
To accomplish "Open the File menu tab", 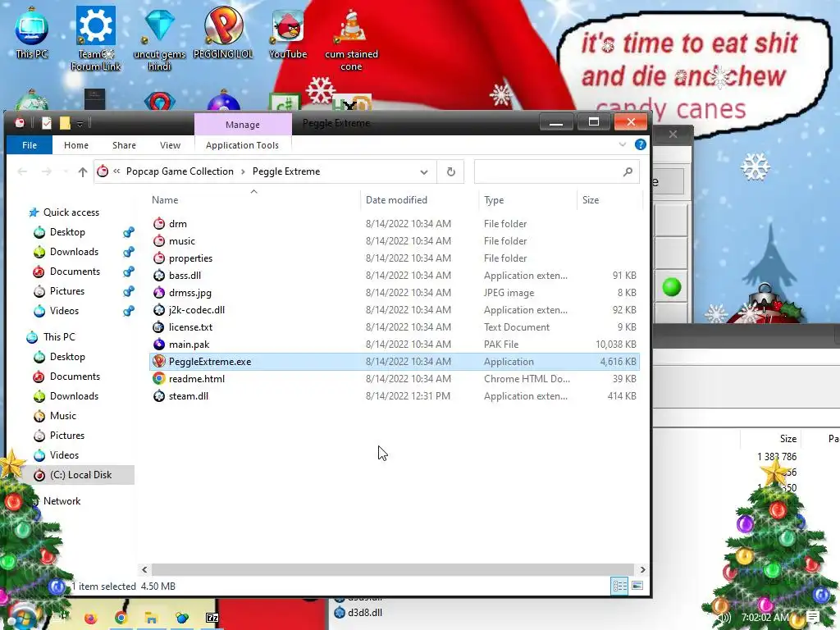I will (30, 145).
